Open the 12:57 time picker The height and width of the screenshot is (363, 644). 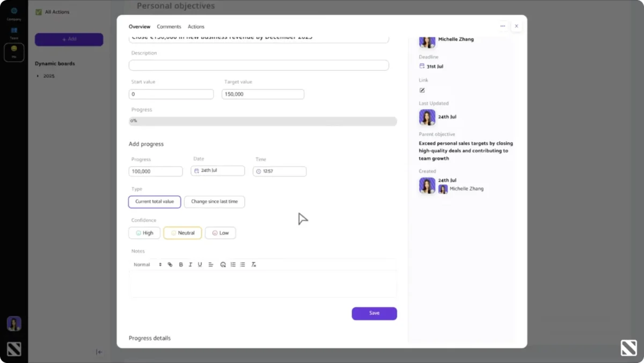click(x=280, y=171)
